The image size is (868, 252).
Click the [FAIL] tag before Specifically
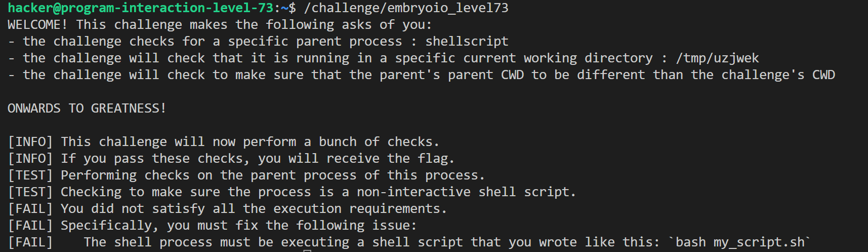(x=30, y=226)
